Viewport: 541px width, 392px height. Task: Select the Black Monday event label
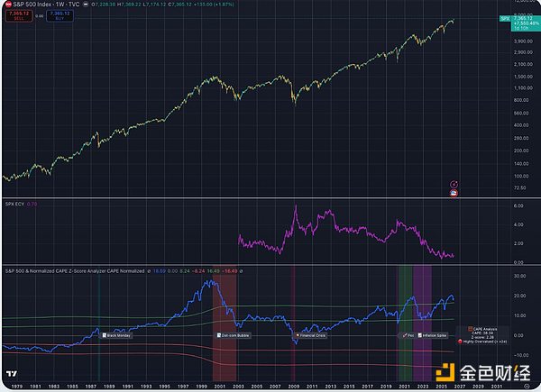click(x=116, y=335)
